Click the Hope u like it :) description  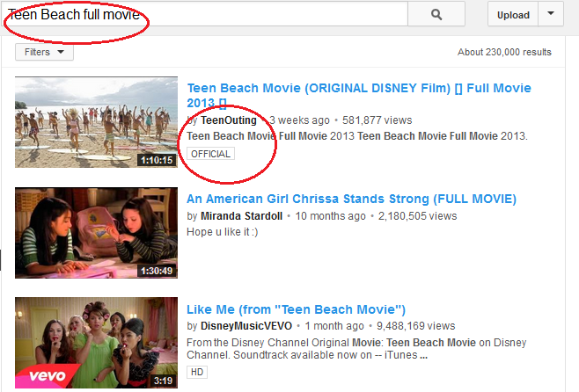pos(223,232)
